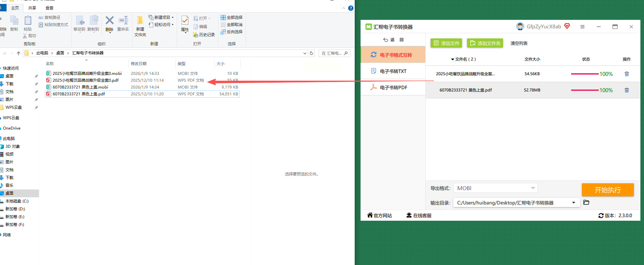
Task: Open the 查看 ribbon tab in Explorer
Action: [x=49, y=8]
